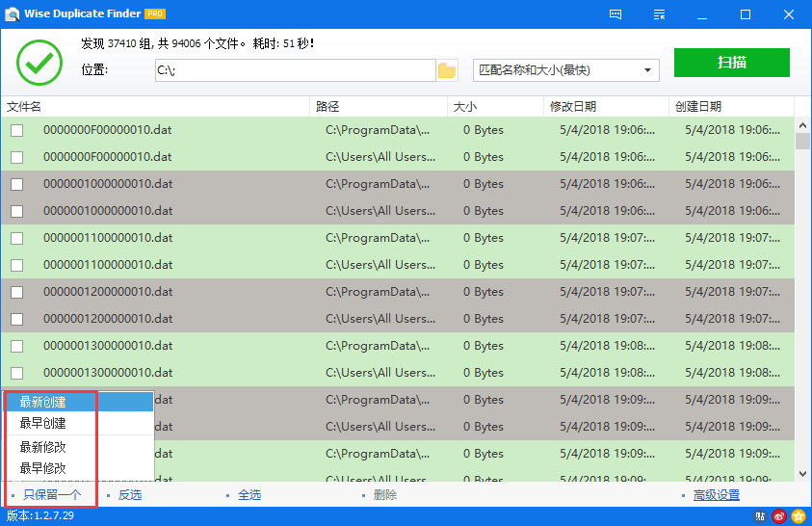Click the scroll up arrow of file list
This screenshot has height=526, width=812.
pyautogui.click(x=802, y=125)
